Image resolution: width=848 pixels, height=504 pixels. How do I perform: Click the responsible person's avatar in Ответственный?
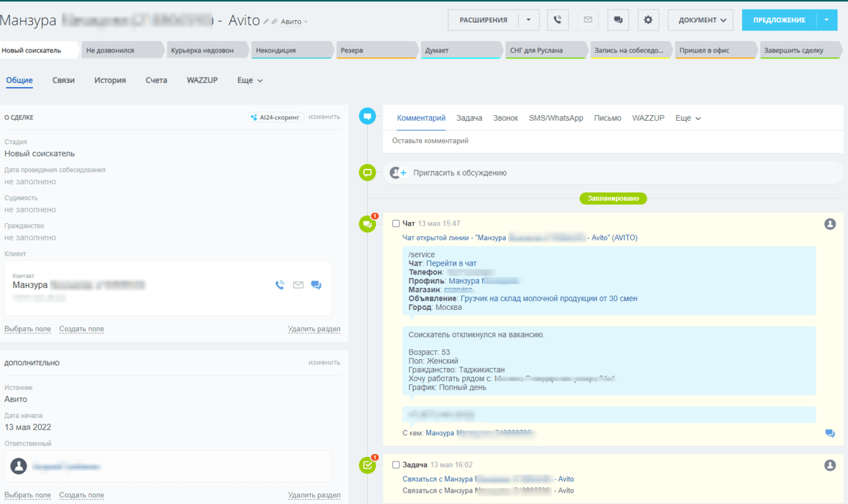tap(19, 466)
